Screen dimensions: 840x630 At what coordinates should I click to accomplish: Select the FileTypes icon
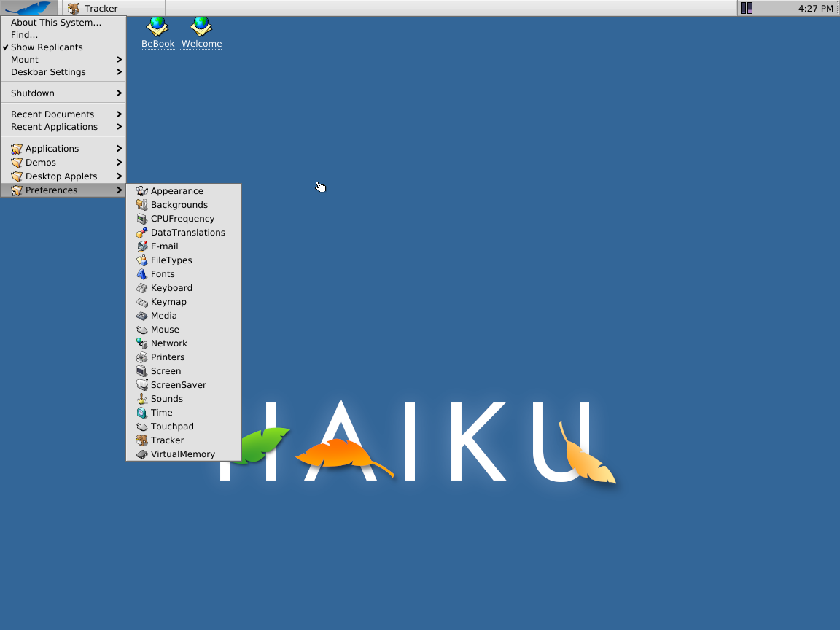142,260
